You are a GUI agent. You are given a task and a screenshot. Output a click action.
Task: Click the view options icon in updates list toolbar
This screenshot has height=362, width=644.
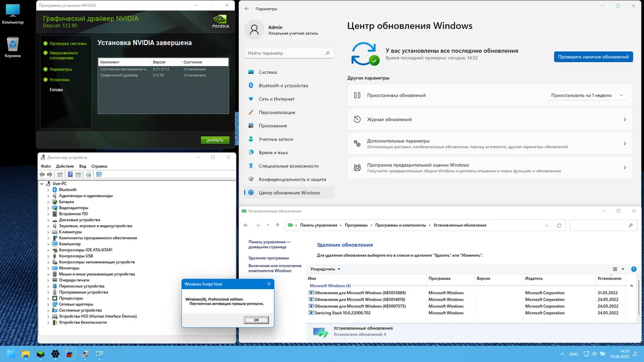click(615, 269)
